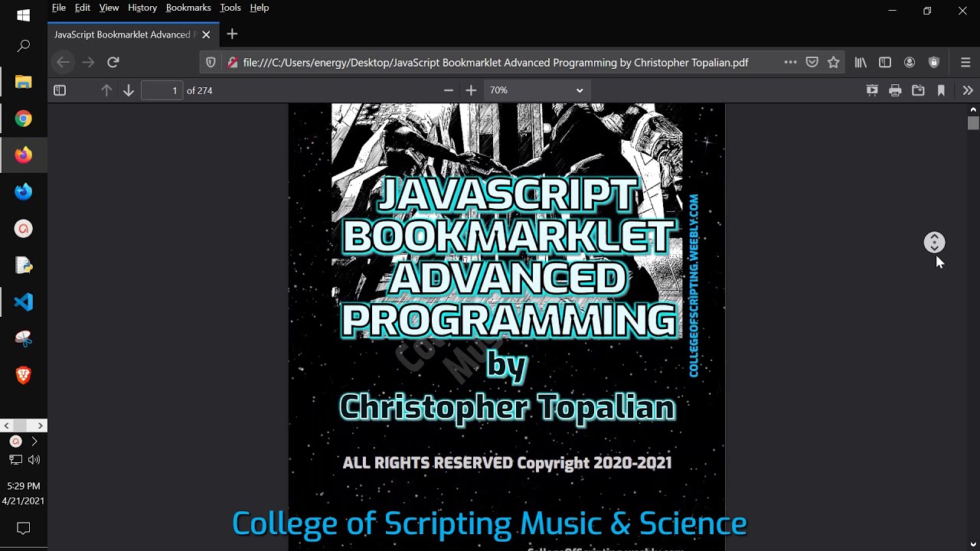Click the page number input field
The image size is (980, 551).
coord(162,90)
